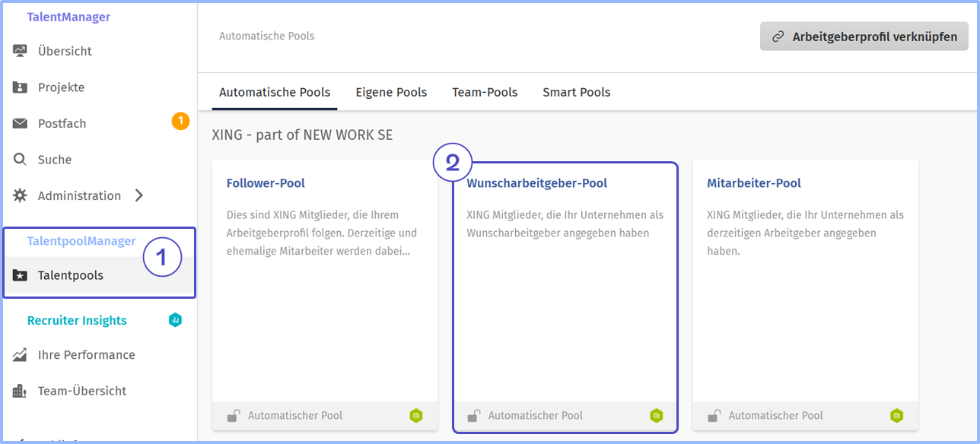Open the Mitarbeiter-Pool title link
The height and width of the screenshot is (444, 980).
753,183
